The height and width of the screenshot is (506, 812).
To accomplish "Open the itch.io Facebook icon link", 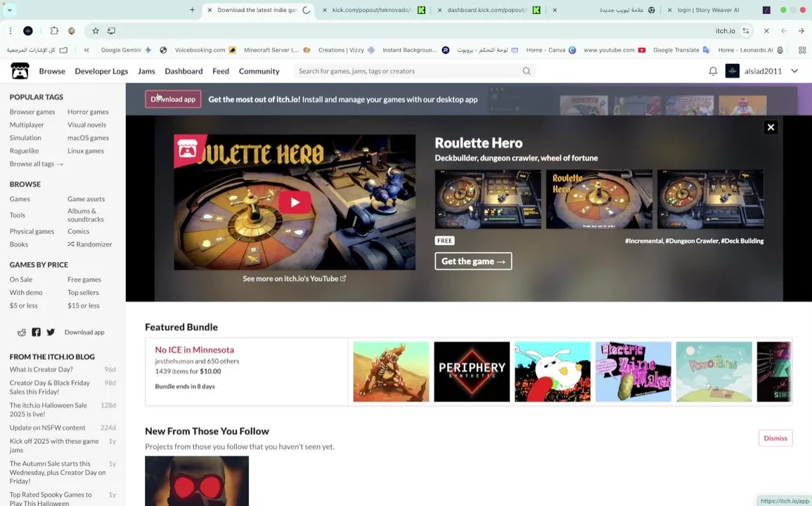I will click(37, 332).
